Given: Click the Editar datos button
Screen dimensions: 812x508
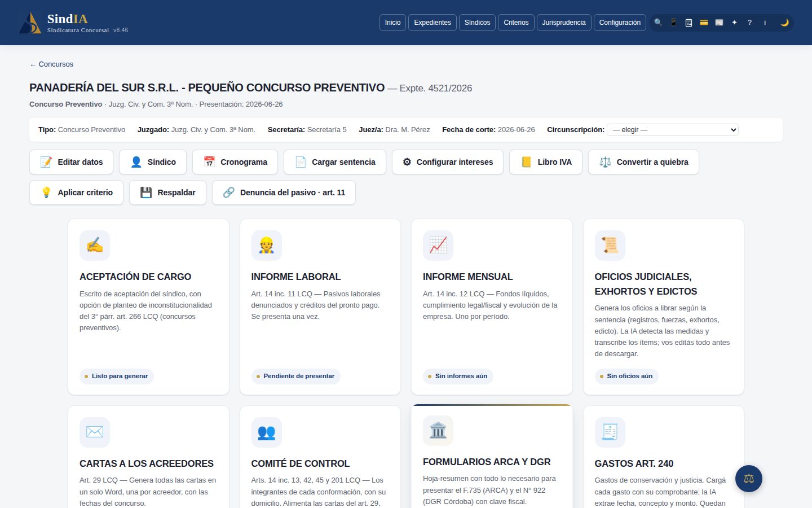Looking at the screenshot, I should 71,162.
